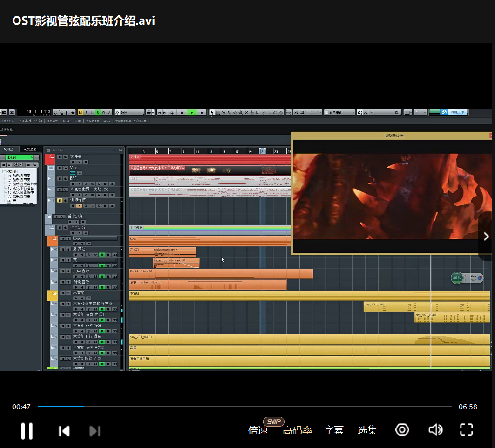Screen dimensions: 495x448
Task: Open the automation mode dropdown in toolbar
Action: (129, 112)
